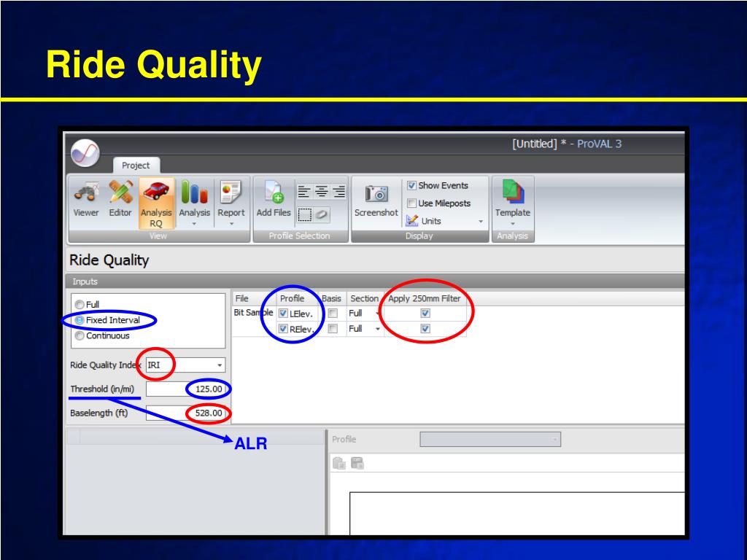The image size is (747, 560).
Task: Uncheck the LElev. profile checkbox
Action: (284, 314)
